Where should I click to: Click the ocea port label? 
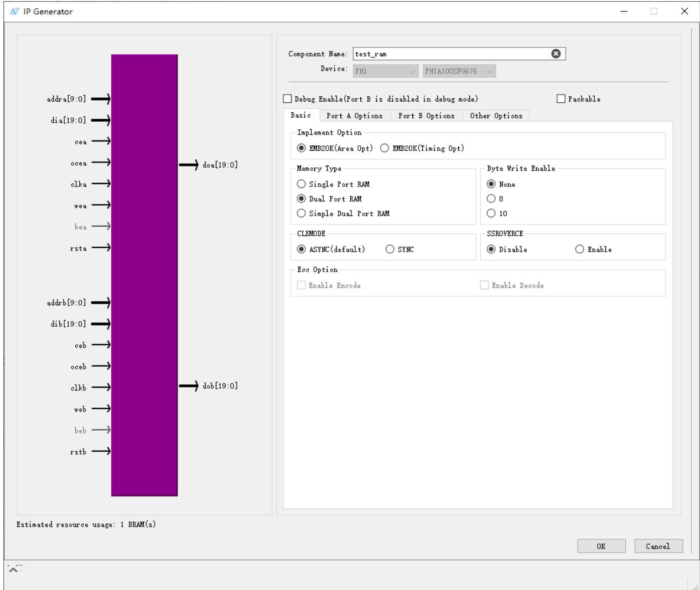pos(79,163)
